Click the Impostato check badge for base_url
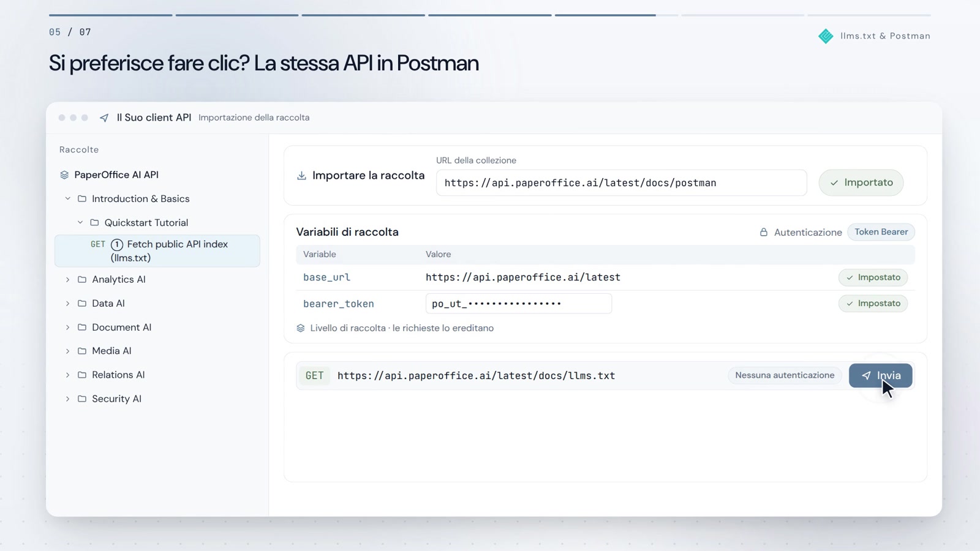Image resolution: width=980 pixels, height=551 pixels. coord(873,277)
